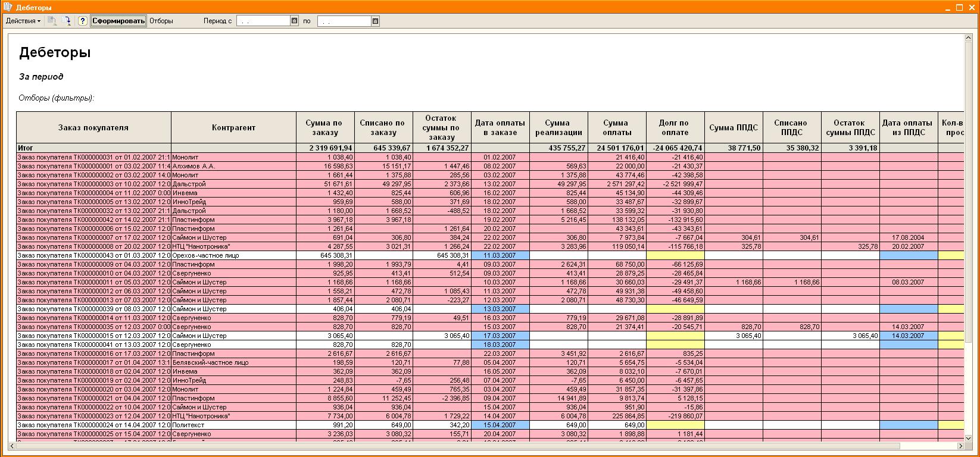
Task: Select the Списано по заказу column header
Action: pyautogui.click(x=383, y=127)
